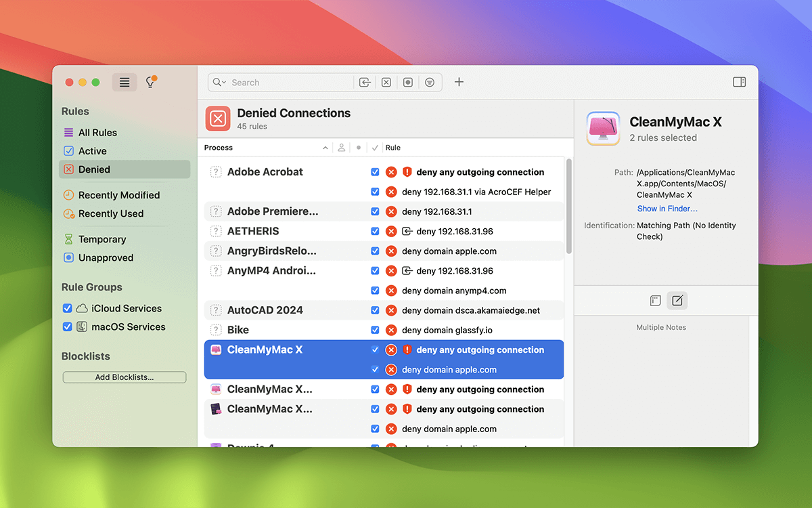Screen dimensions: 812x508
Task: Click the highlighted CleanMyMac X process name
Action: click(x=265, y=350)
